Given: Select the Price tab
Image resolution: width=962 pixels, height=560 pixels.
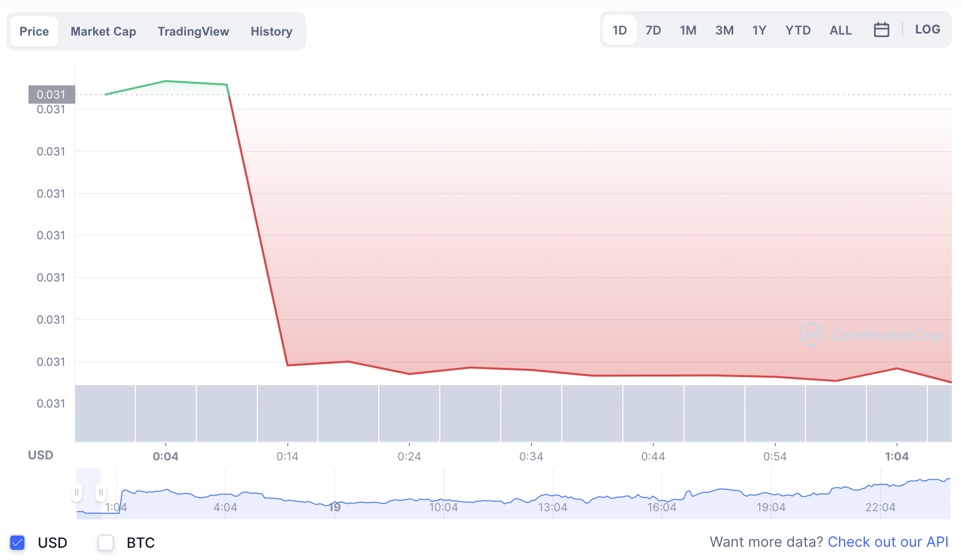Looking at the screenshot, I should point(34,32).
